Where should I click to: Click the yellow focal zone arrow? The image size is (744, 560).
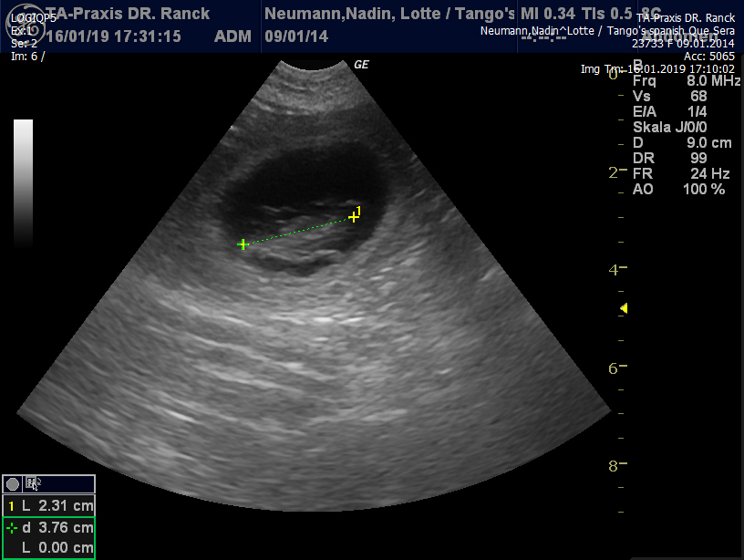pyautogui.click(x=623, y=309)
